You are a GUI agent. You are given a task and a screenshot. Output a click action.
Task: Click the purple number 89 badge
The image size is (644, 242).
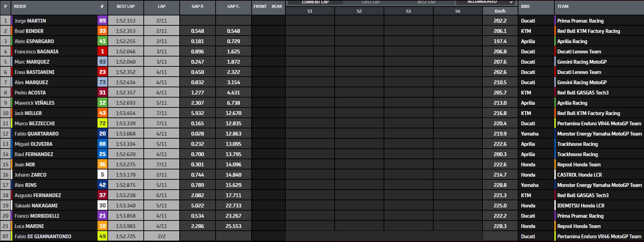click(x=102, y=21)
